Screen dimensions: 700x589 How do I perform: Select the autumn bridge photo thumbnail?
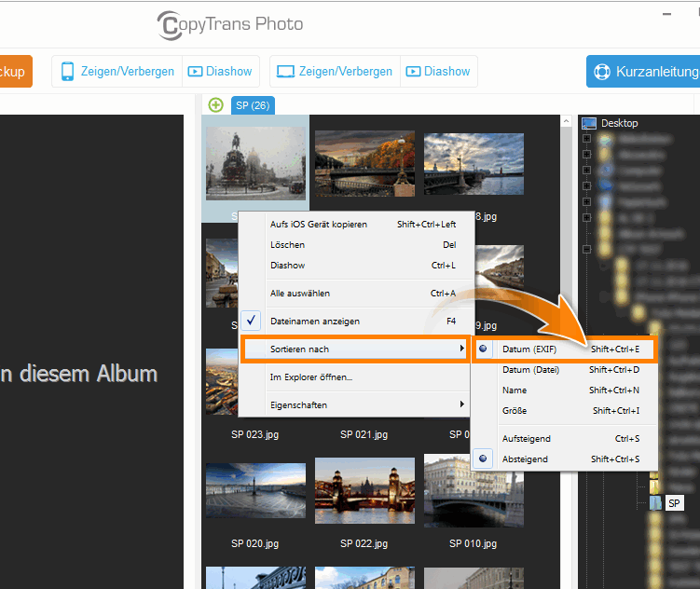click(x=364, y=163)
